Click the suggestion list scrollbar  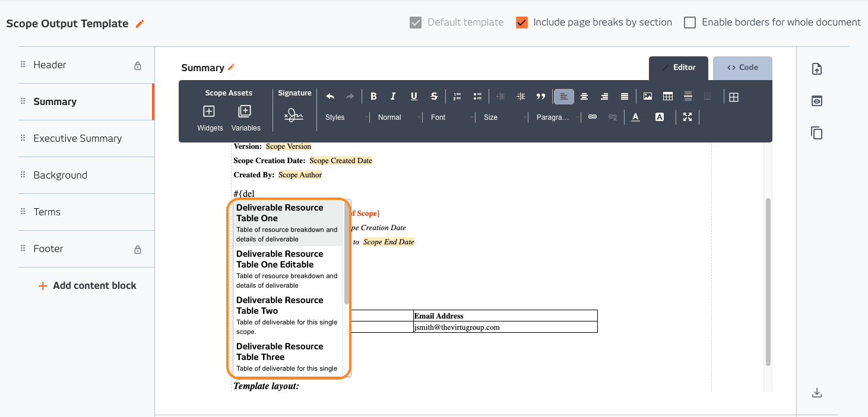click(347, 253)
